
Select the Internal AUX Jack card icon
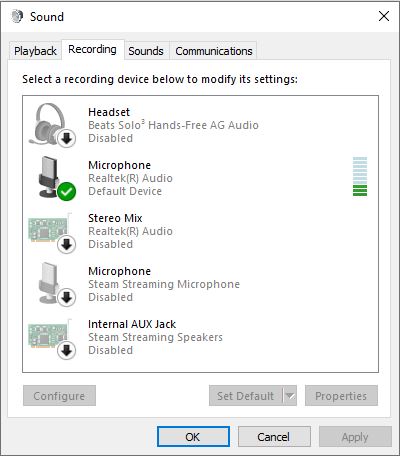click(x=52, y=339)
